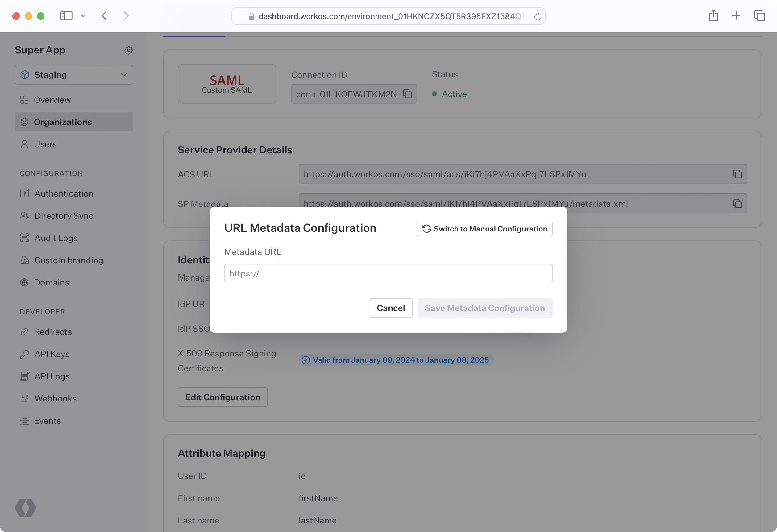
Task: Click the Metadata URL input field
Action: pyautogui.click(x=388, y=273)
